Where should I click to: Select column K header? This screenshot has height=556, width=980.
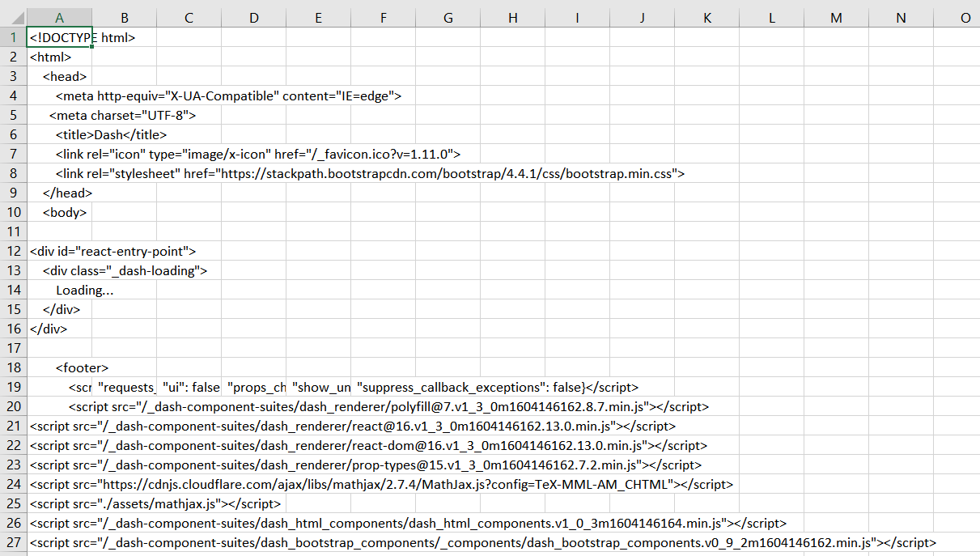(707, 18)
